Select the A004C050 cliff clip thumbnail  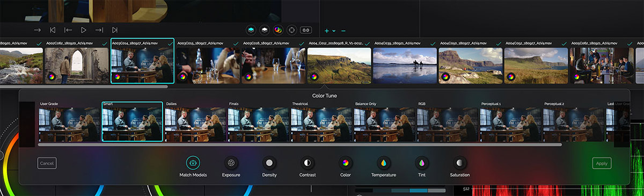pyautogui.click(x=471, y=66)
